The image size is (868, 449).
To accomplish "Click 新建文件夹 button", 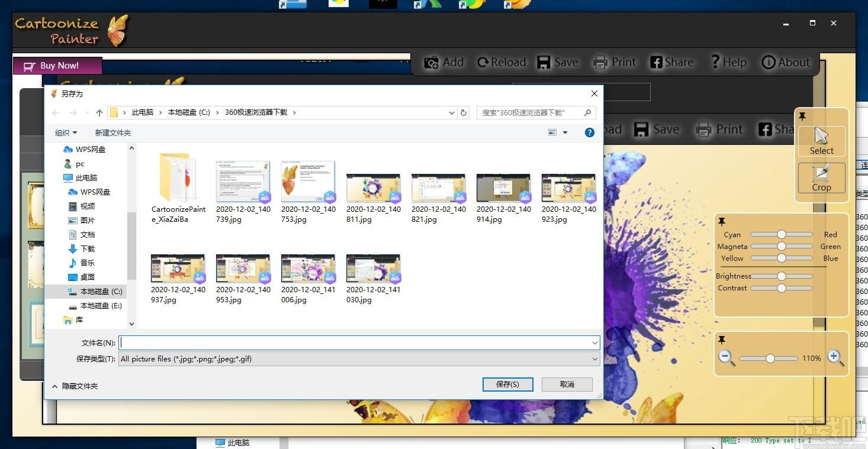I will [x=112, y=133].
